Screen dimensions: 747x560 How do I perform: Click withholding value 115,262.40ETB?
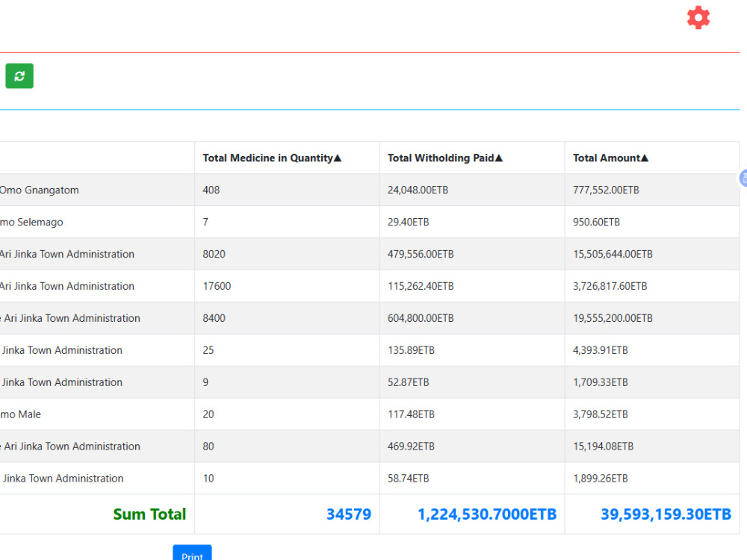421,286
